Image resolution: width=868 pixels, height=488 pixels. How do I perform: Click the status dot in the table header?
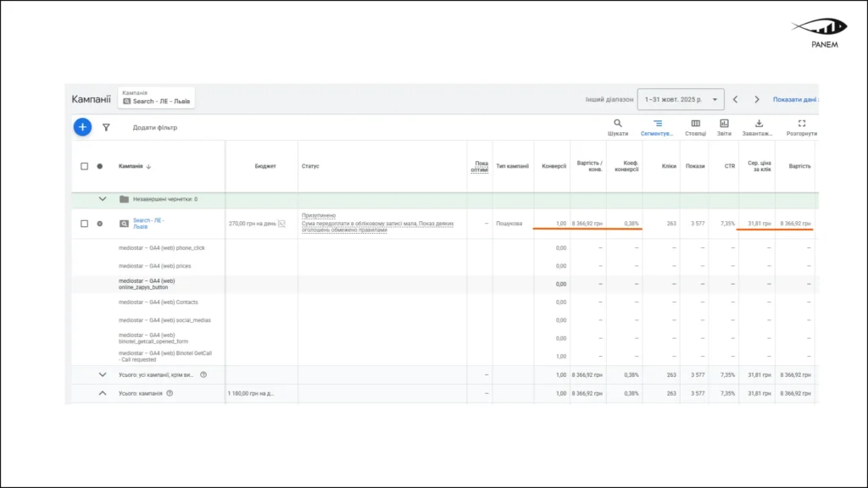(x=100, y=166)
